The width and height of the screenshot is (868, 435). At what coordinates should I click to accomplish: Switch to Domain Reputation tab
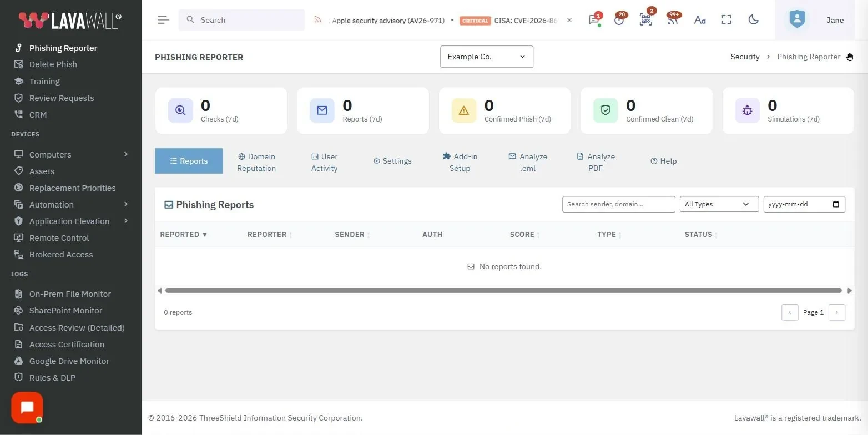tap(256, 162)
